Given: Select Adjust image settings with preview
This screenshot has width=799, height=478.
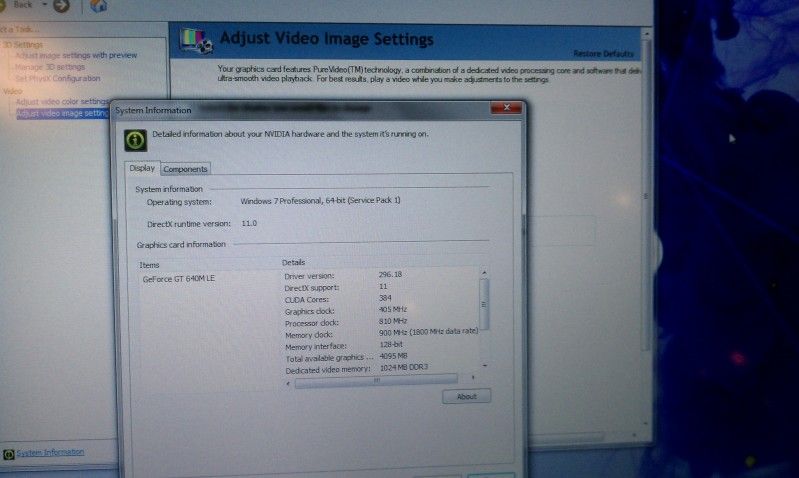Looking at the screenshot, I should (x=76, y=55).
